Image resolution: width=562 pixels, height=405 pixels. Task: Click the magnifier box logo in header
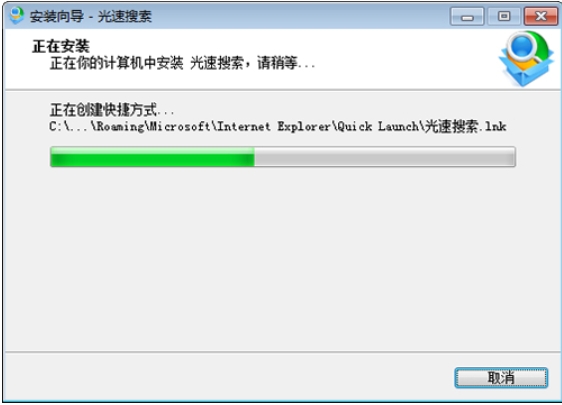click(x=526, y=58)
